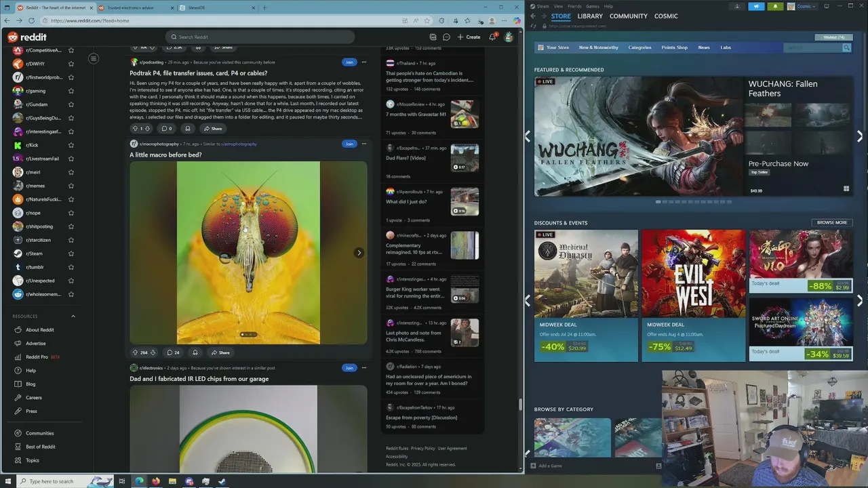Give award on the macro photography post
This screenshot has height=488, width=868.
pyautogui.click(x=195, y=352)
